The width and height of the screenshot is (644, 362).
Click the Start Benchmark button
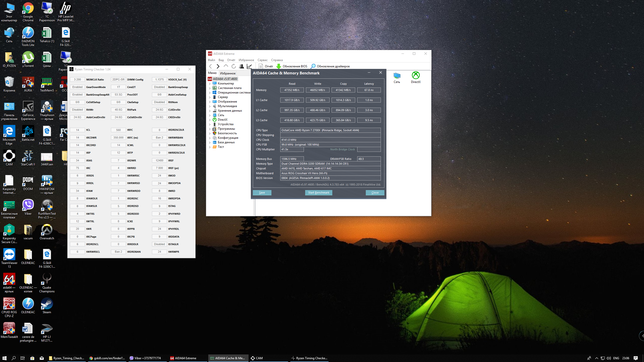[318, 193]
